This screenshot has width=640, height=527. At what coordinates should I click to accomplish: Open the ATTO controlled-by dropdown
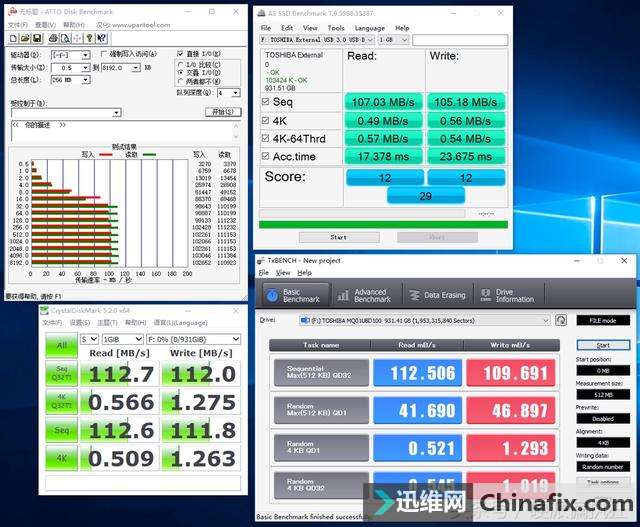pos(117,113)
